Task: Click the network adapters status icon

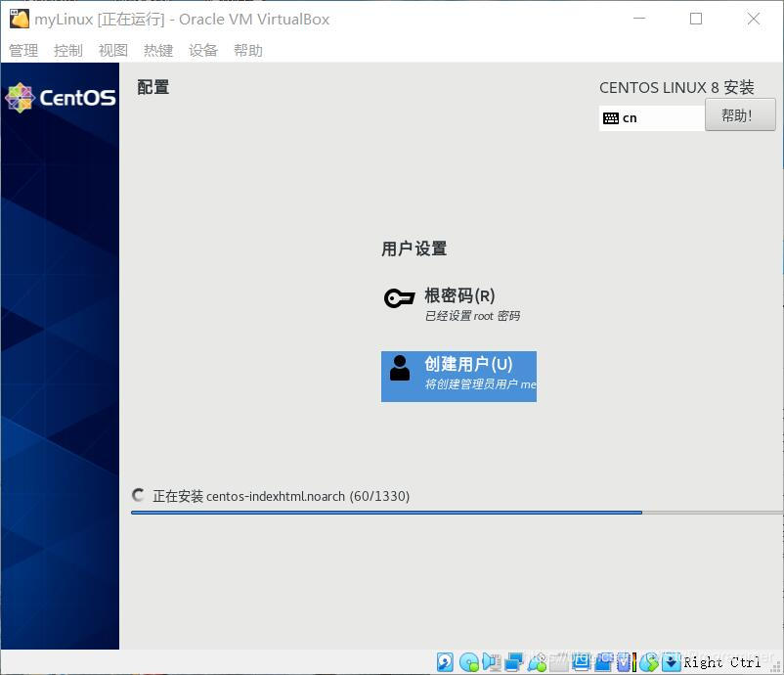Action: pos(514,662)
